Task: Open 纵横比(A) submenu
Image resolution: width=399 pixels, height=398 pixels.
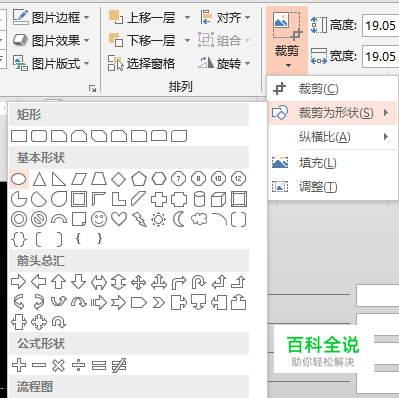Action: point(333,137)
